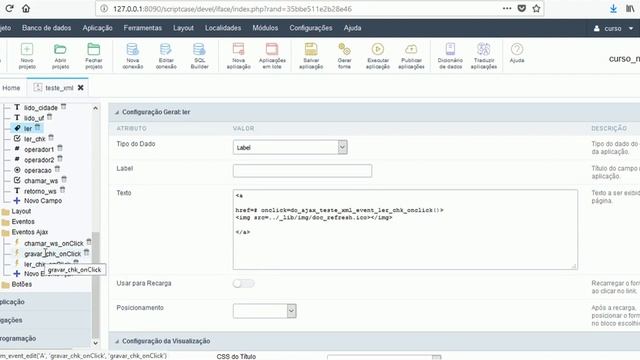This screenshot has width=640, height=360.
Task: Create a Nova conexão from toolbar
Action: click(x=133, y=56)
